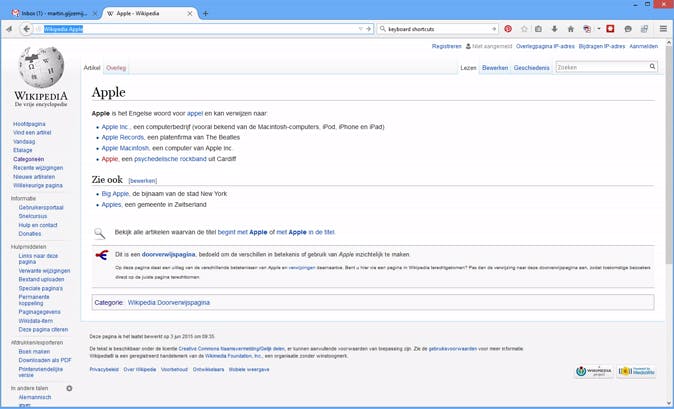This screenshot has height=409, width=674.
Task: Switch to the Inbox browser tab
Action: coord(50,13)
